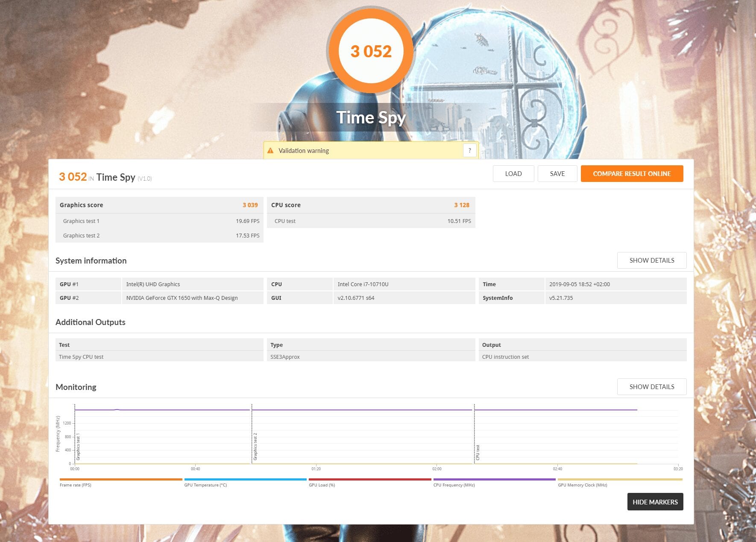Viewport: 756px width, 542px height.
Task: Toggle the GPU Temperature legend entry
Action: [x=205, y=485]
